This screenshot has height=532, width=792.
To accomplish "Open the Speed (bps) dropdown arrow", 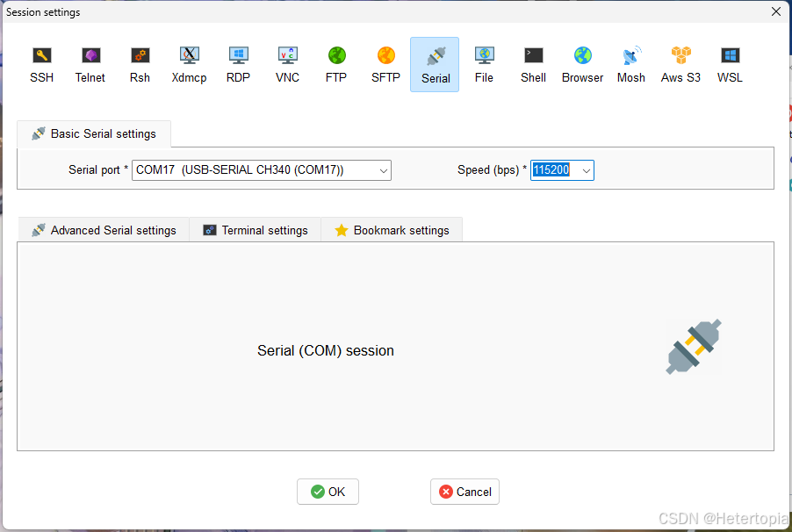I will tap(587, 171).
